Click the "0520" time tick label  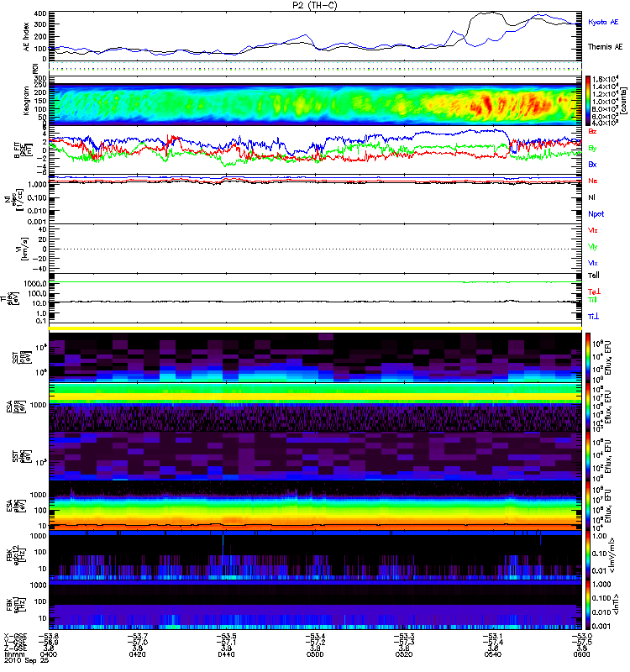pyautogui.click(x=404, y=654)
